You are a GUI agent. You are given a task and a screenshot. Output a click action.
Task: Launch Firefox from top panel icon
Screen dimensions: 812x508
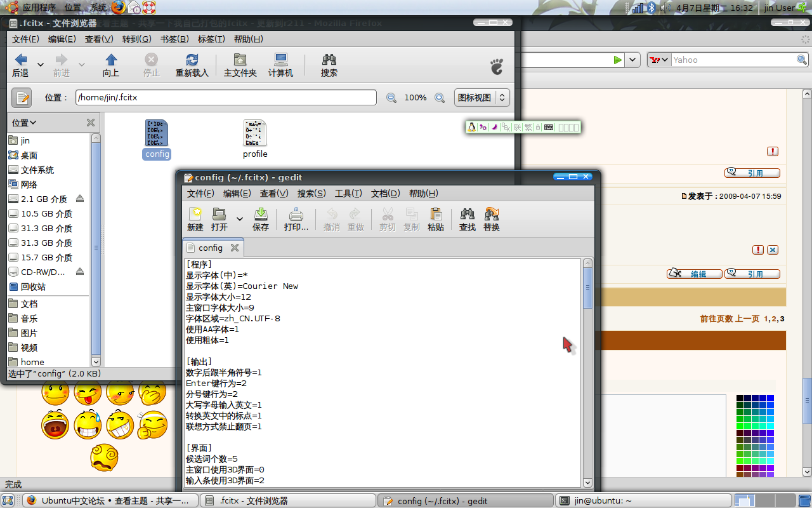click(x=119, y=8)
